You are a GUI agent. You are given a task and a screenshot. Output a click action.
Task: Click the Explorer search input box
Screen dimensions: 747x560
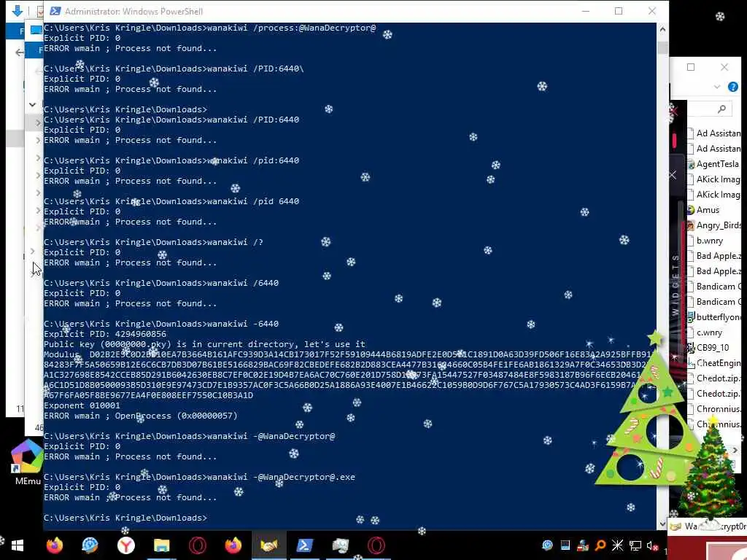(710, 109)
